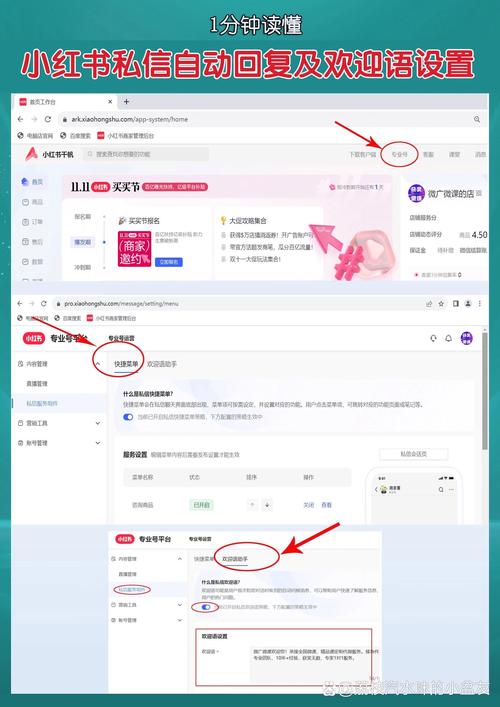Click the 私信会话页 preview button
500x707 pixels.
[413, 454]
